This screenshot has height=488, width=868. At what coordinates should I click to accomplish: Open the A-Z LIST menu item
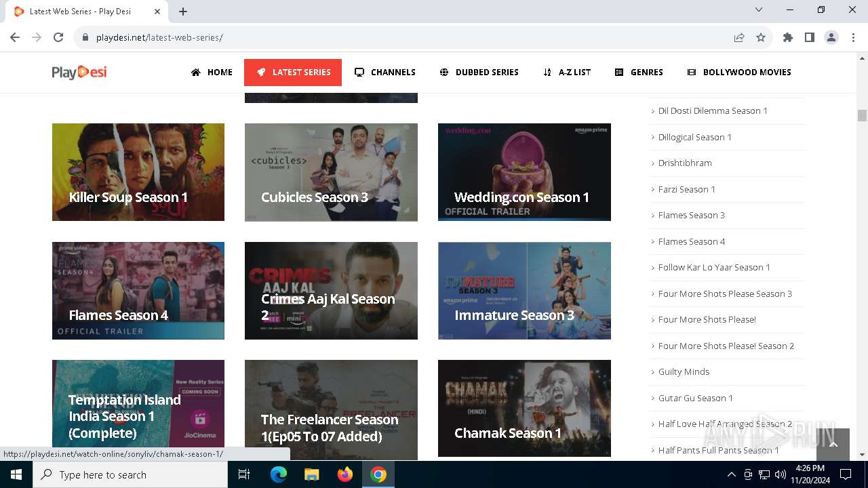coord(567,72)
